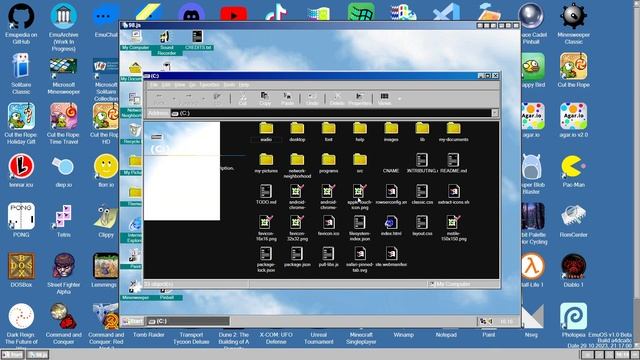This screenshot has width=640, height=360.
Task: Click the Undo toolbar button
Action: pos(312,99)
